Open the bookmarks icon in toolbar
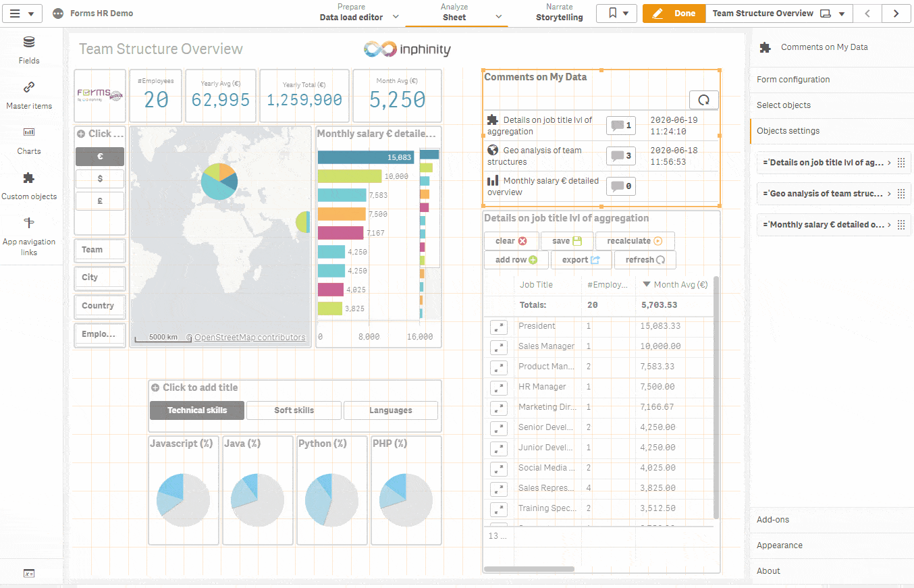Image resolution: width=914 pixels, height=588 pixels. [616, 14]
